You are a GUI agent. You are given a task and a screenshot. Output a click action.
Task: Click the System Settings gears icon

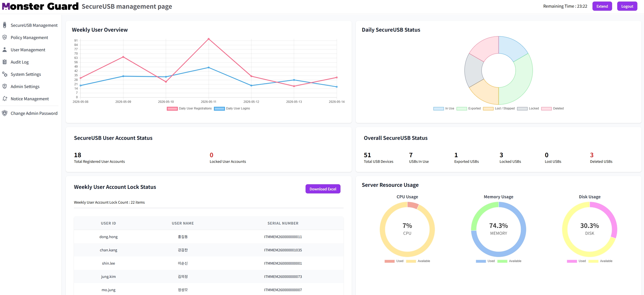click(x=5, y=74)
